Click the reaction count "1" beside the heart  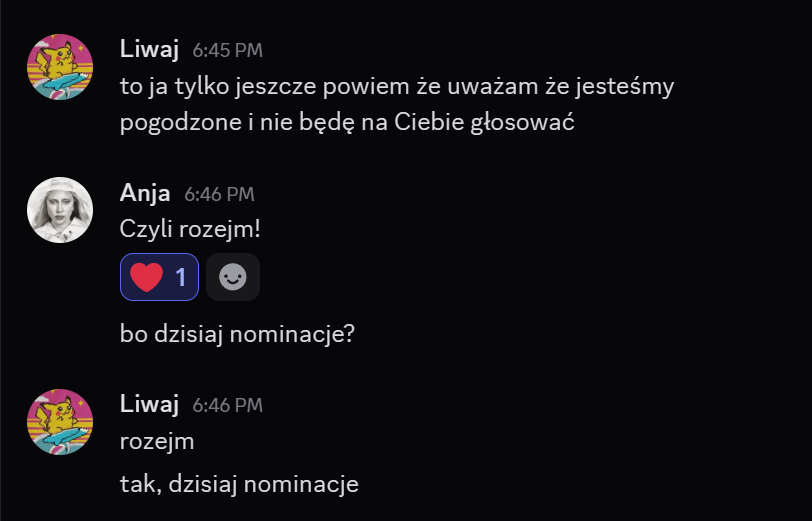coord(181,278)
